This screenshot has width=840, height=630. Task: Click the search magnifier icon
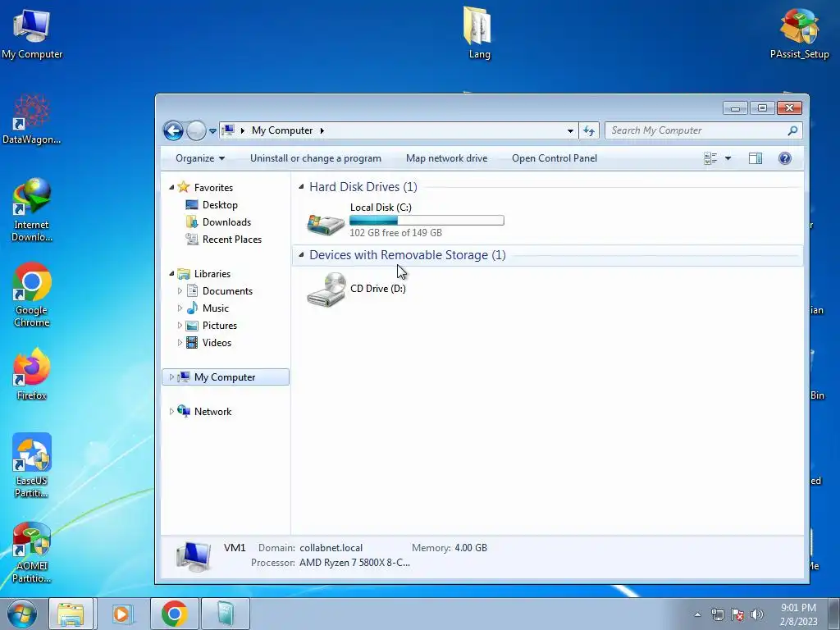click(793, 130)
